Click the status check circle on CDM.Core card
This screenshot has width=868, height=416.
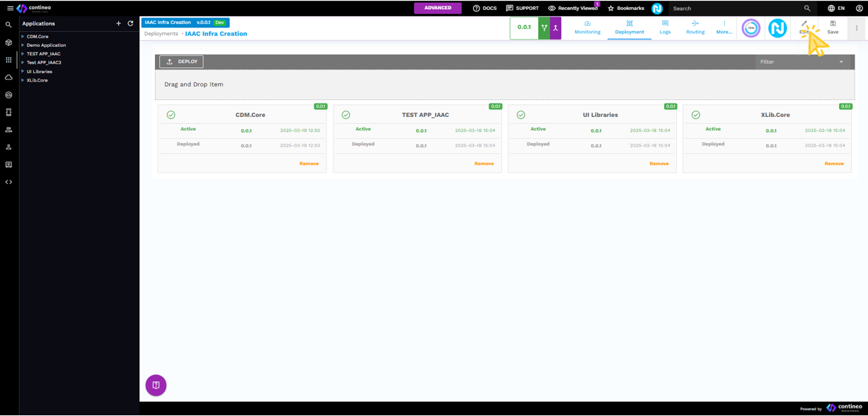click(x=171, y=115)
